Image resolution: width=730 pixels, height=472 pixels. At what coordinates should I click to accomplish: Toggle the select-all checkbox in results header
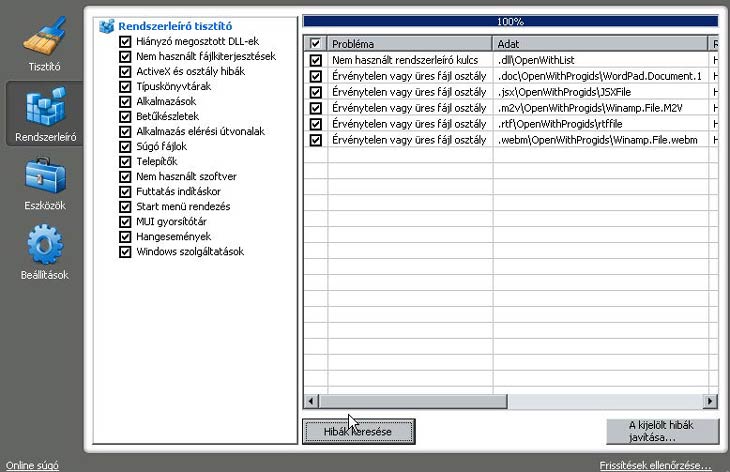[316, 44]
